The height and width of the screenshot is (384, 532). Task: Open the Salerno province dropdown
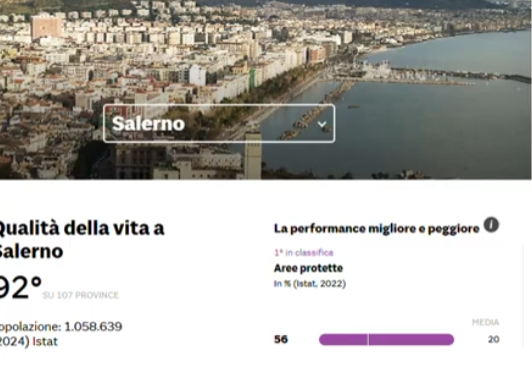click(219, 123)
